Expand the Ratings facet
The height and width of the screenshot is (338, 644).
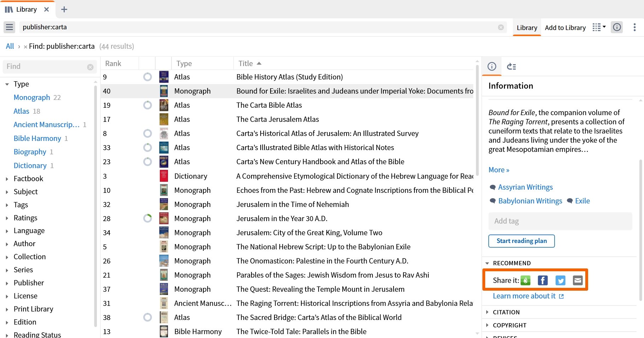point(7,218)
